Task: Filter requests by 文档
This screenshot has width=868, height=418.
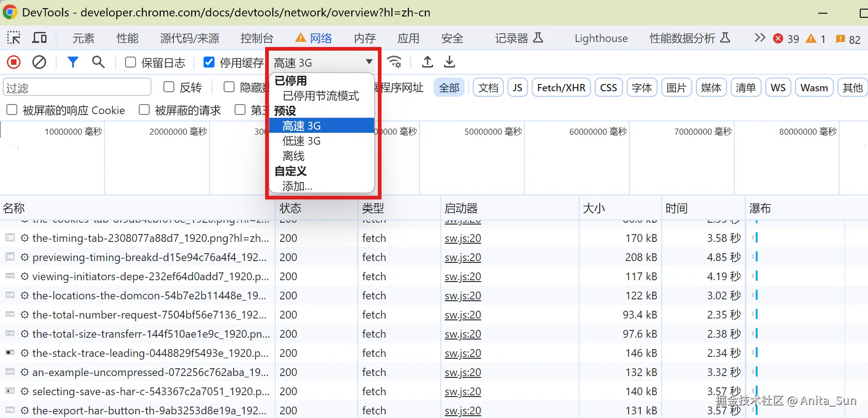Action: tap(488, 88)
